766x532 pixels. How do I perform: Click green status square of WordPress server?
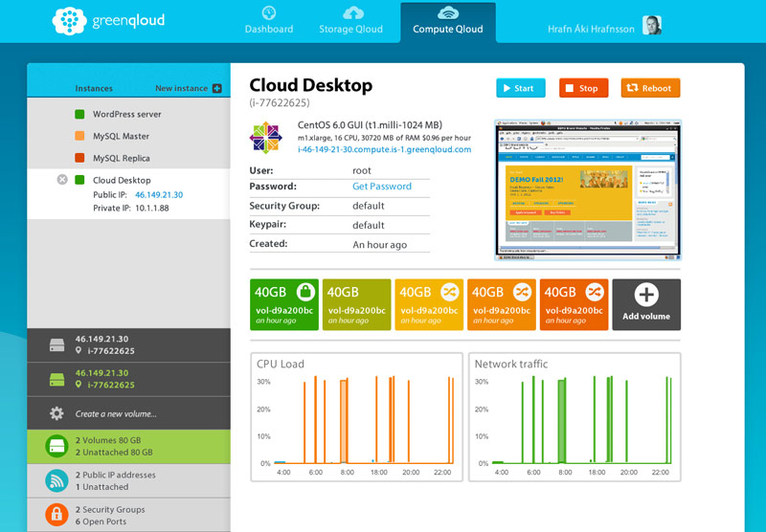[79, 114]
